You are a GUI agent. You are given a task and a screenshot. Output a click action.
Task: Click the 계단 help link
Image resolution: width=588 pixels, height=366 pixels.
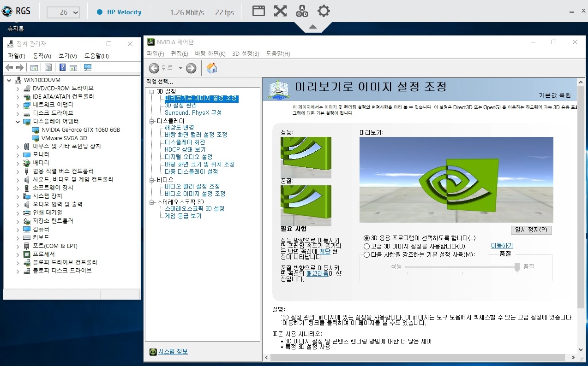[x=325, y=251]
